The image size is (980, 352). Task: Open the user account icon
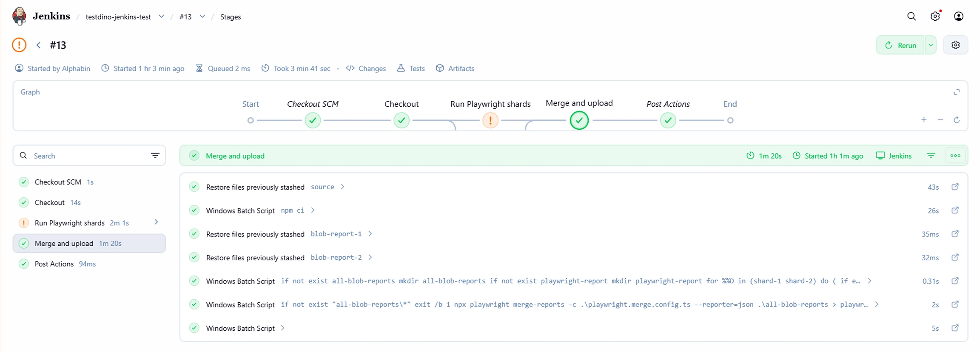pyautogui.click(x=959, y=16)
